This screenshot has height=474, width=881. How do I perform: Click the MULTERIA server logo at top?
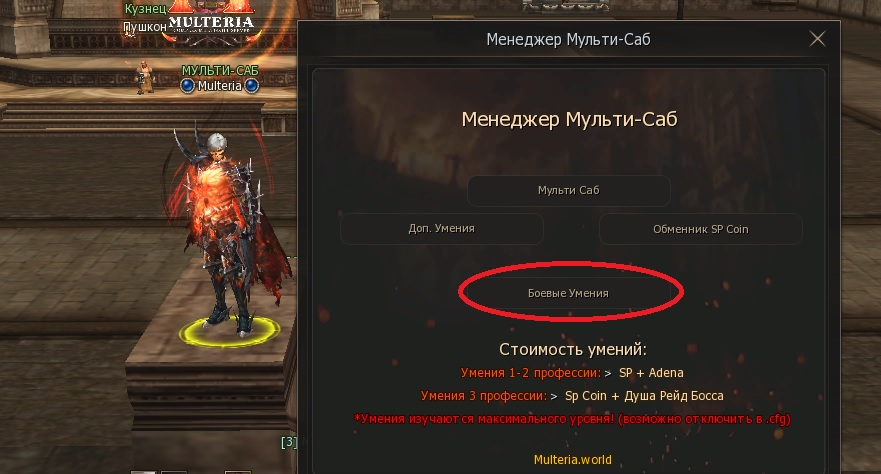pyautogui.click(x=211, y=21)
